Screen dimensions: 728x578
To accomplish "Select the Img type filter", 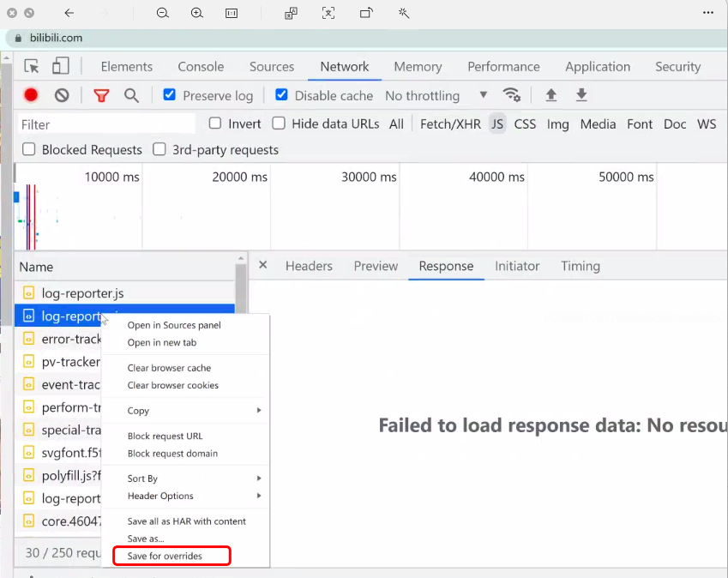I will coord(557,124).
